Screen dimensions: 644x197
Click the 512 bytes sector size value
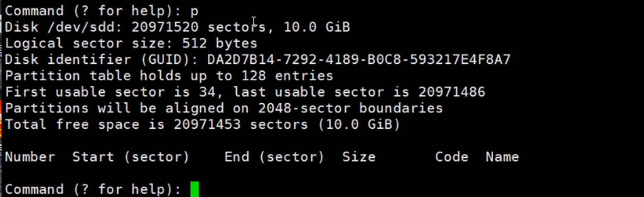point(219,43)
